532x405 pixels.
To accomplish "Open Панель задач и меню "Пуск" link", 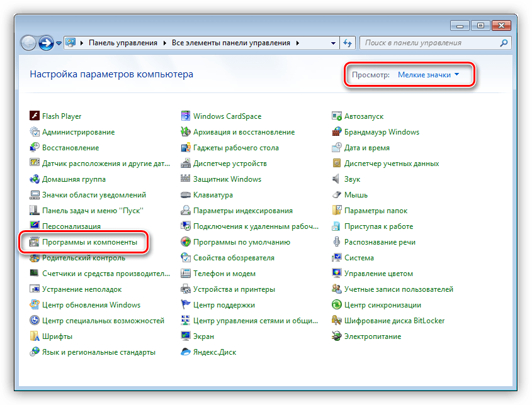I will click(93, 211).
